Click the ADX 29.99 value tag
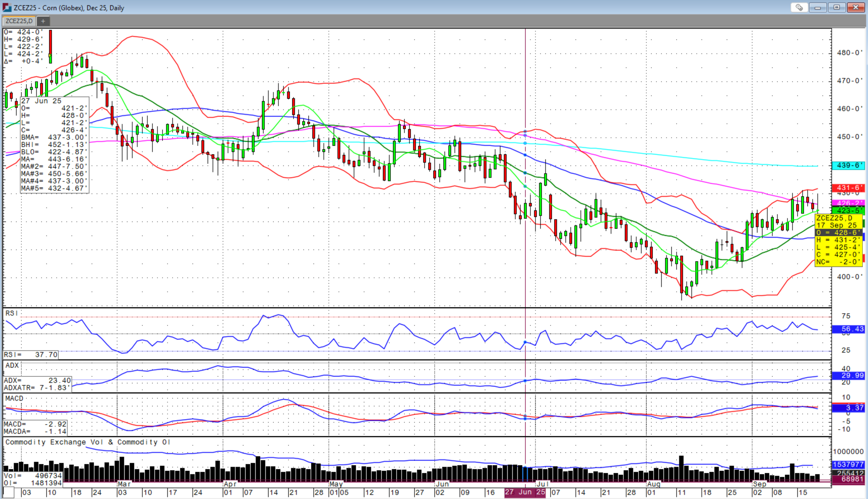Viewport: 868px width, 499px height. pos(848,375)
